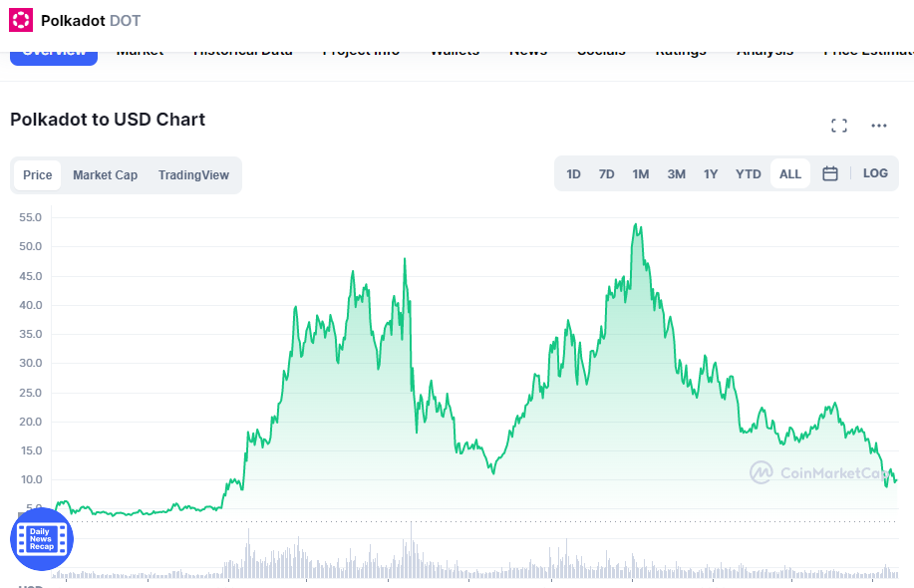This screenshot has height=588, width=914.
Task: Open the calendar date range picker
Action: 829,172
